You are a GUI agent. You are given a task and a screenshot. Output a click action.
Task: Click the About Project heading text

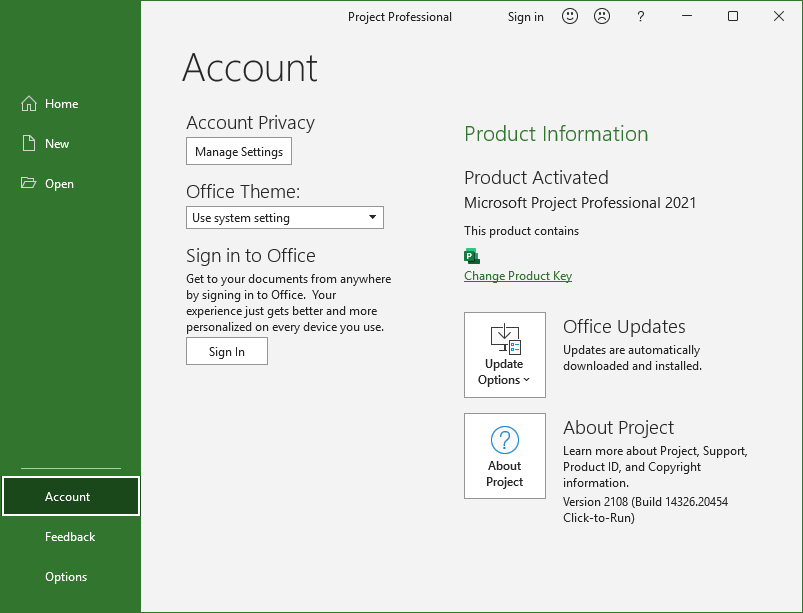(619, 428)
